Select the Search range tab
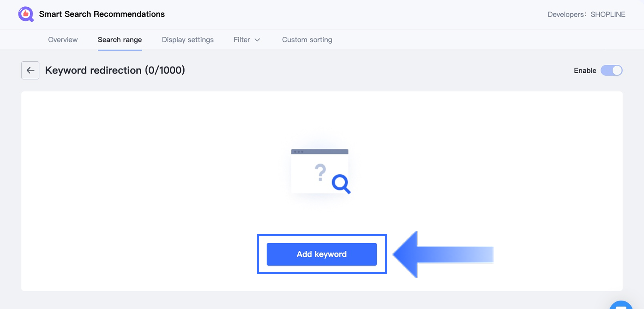644x309 pixels. tap(120, 40)
